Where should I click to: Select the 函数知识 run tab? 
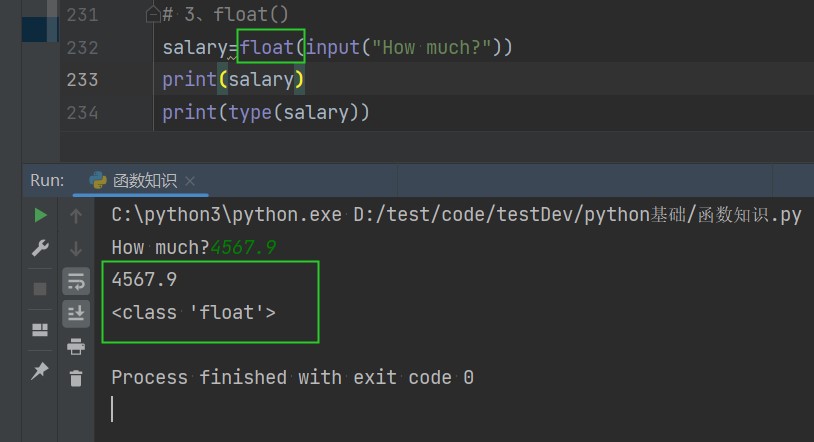coord(144,181)
